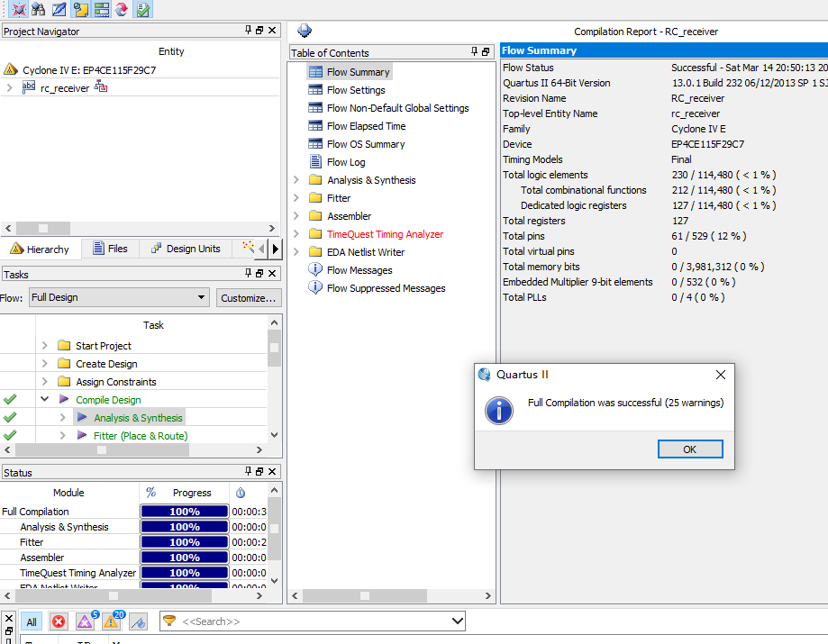Click the binoculars find icon in the toolbar
The image size is (828, 644).
tap(38, 9)
